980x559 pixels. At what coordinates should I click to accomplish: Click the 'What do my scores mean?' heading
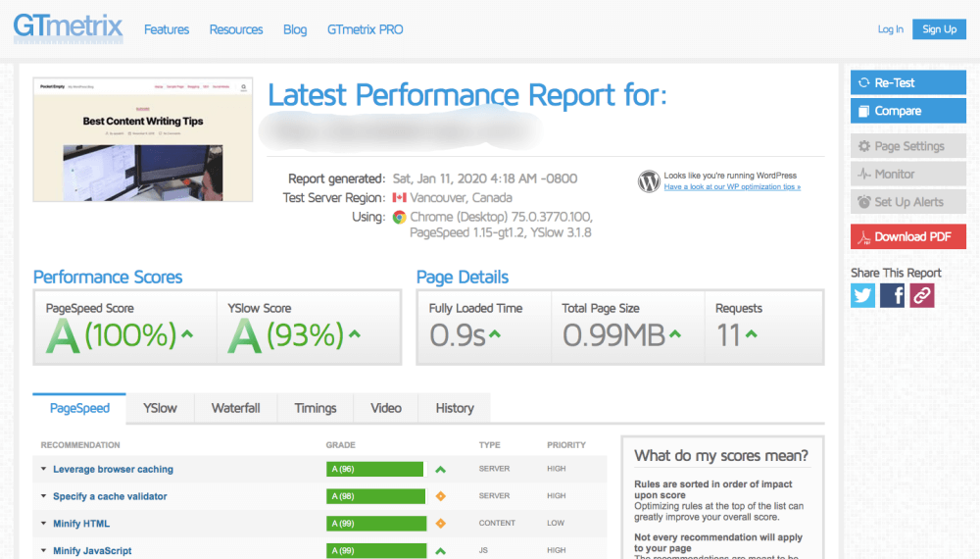[x=721, y=455]
